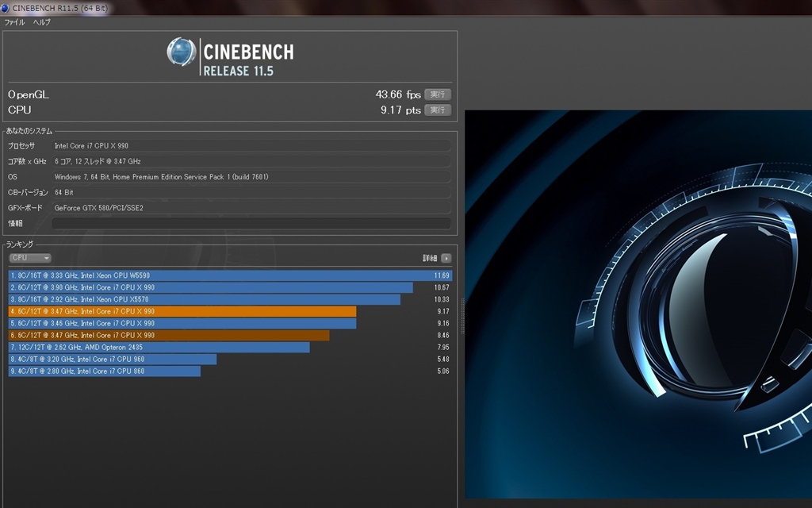Select ranking row 2 at 3.90 GHz
The height and width of the screenshot is (508, 812).
click(x=231, y=287)
